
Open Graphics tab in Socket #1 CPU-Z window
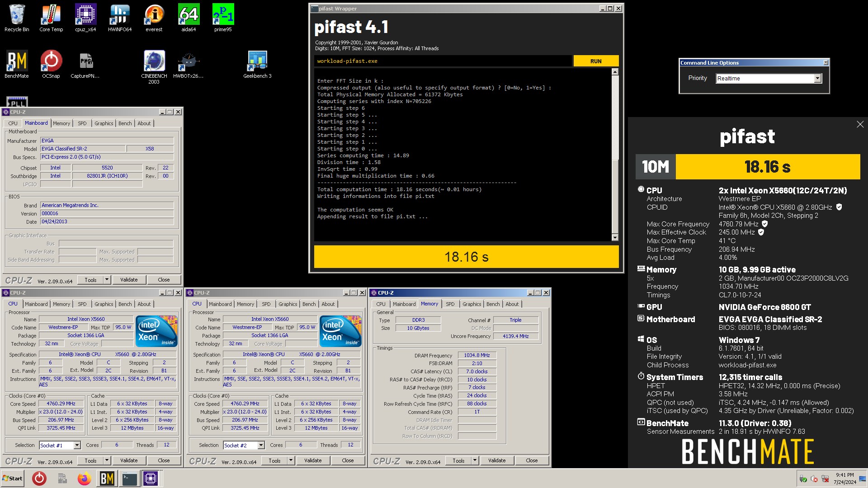pyautogui.click(x=104, y=304)
